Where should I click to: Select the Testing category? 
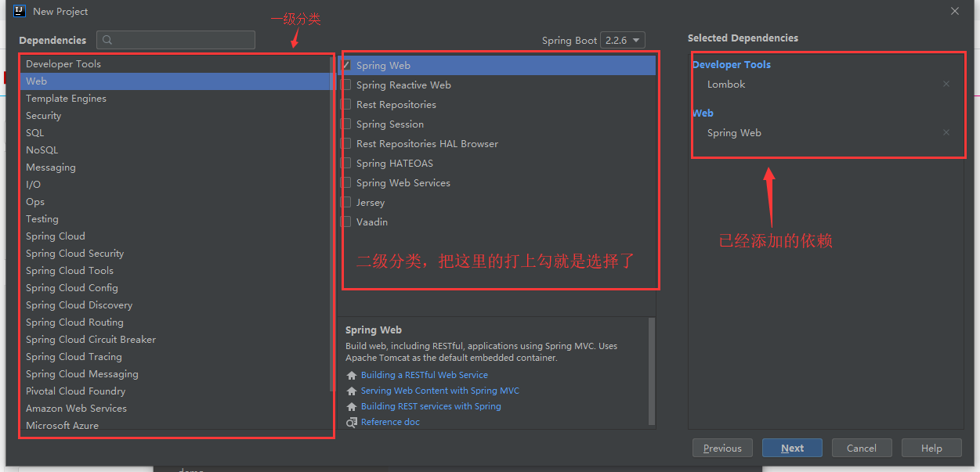[x=175, y=219]
